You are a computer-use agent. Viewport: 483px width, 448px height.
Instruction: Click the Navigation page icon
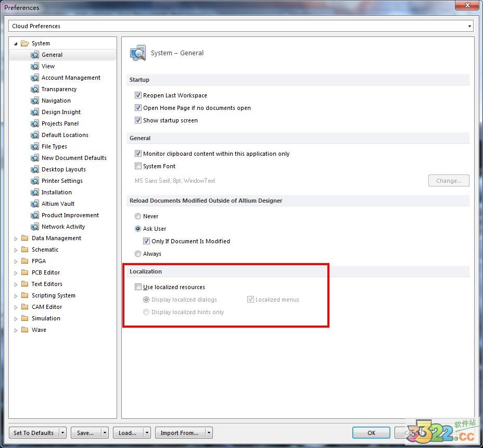[x=35, y=101]
